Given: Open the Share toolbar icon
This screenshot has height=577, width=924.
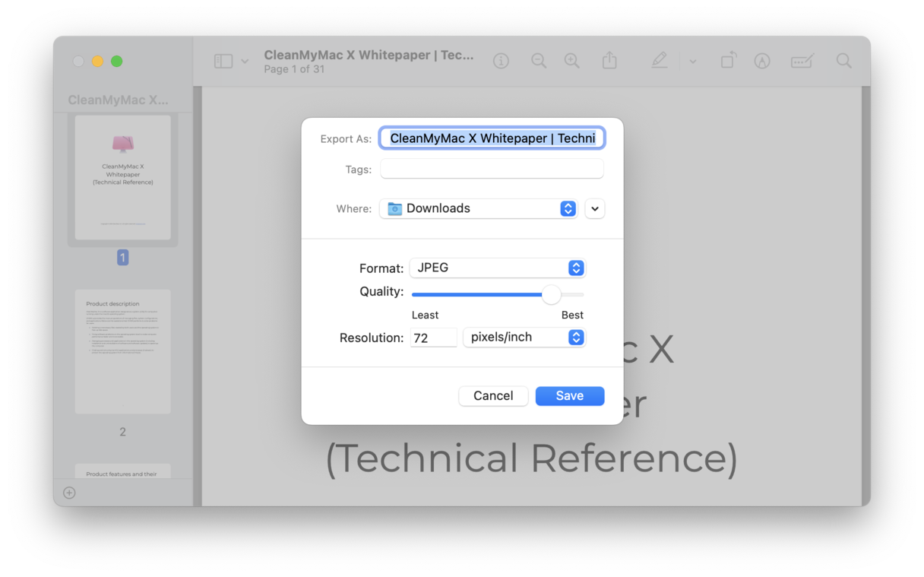Looking at the screenshot, I should [x=609, y=60].
